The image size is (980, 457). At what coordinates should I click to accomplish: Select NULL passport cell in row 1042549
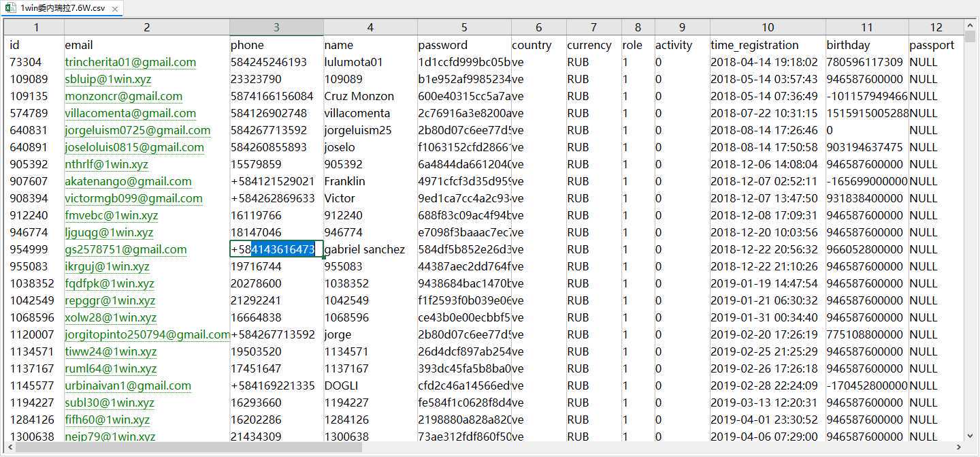coord(936,300)
